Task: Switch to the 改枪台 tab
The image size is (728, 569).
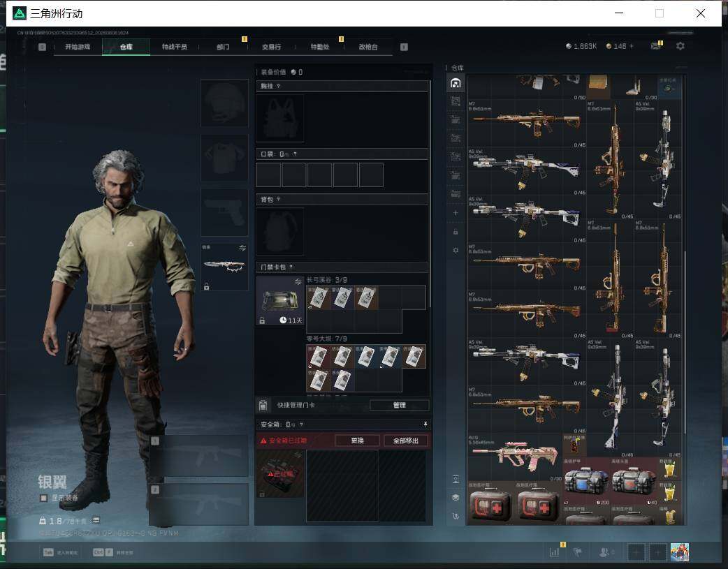Action: pos(368,47)
